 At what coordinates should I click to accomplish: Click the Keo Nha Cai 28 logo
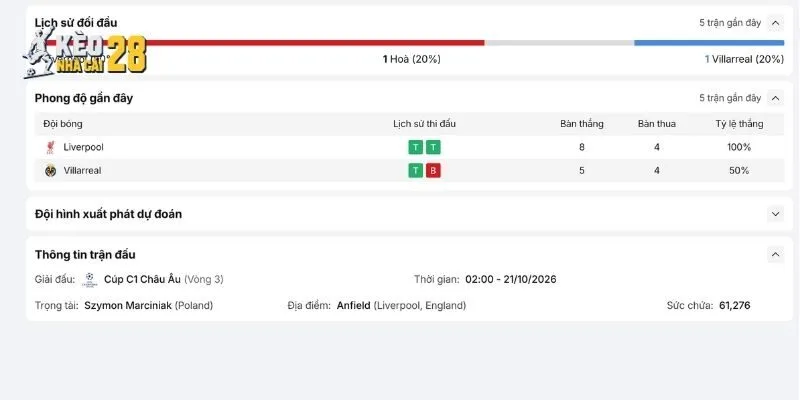tap(85, 53)
